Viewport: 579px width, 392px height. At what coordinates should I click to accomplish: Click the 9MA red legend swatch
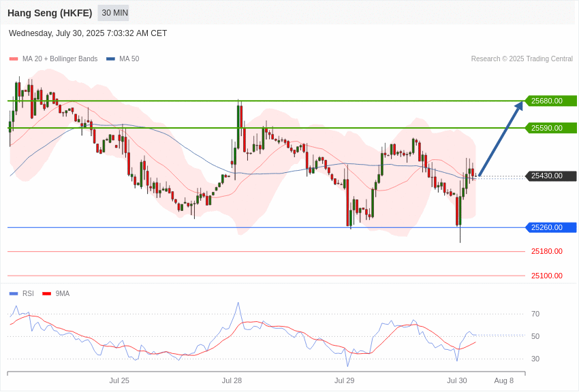47,293
